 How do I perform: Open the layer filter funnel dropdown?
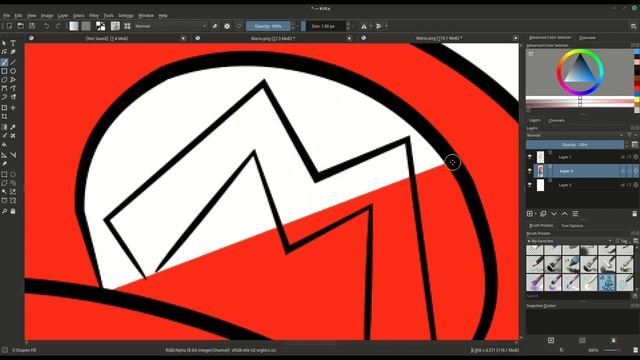tap(631, 135)
